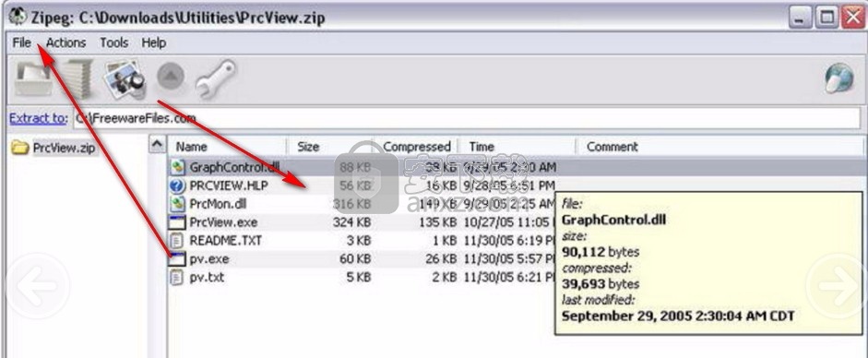The height and width of the screenshot is (358, 868).
Task: Sort the list by Compressed column
Action: [416, 147]
